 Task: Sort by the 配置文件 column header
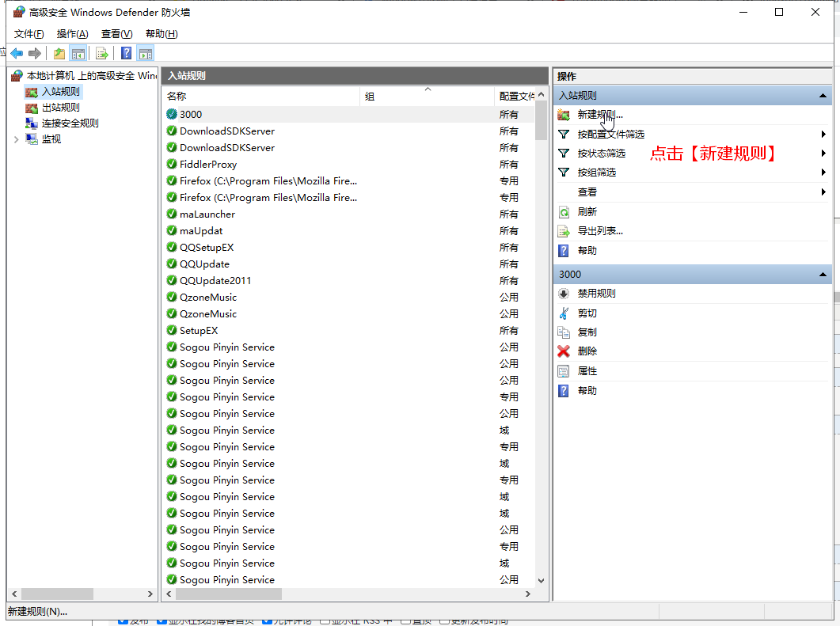pyautogui.click(x=515, y=97)
